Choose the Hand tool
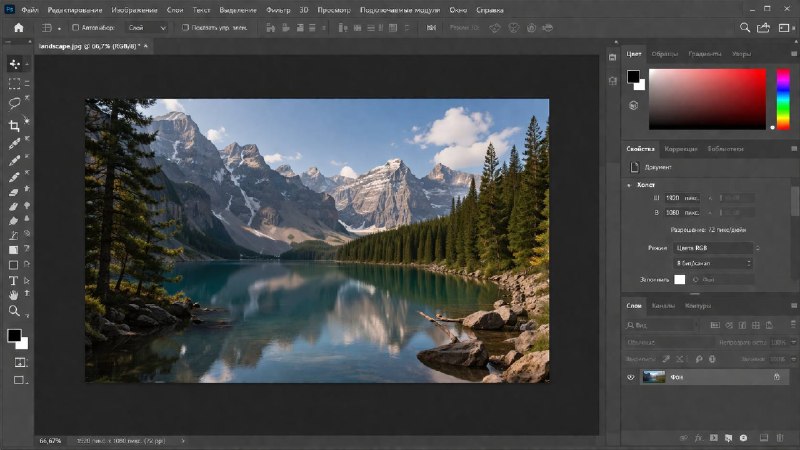This screenshot has width=800, height=450. pos(14,296)
